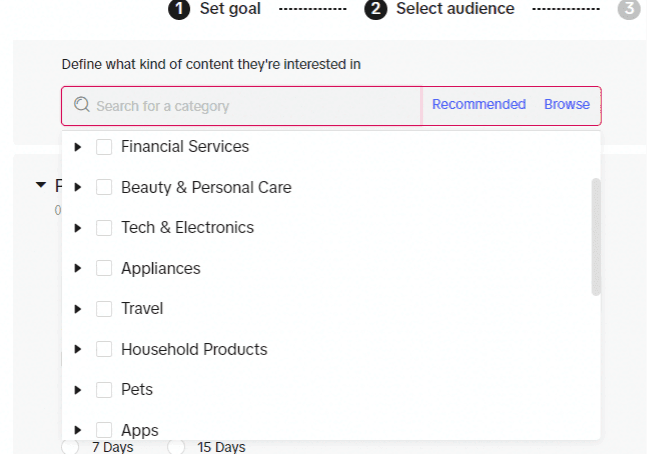
Task: Click the grayed step 3 circle
Action: point(629,9)
